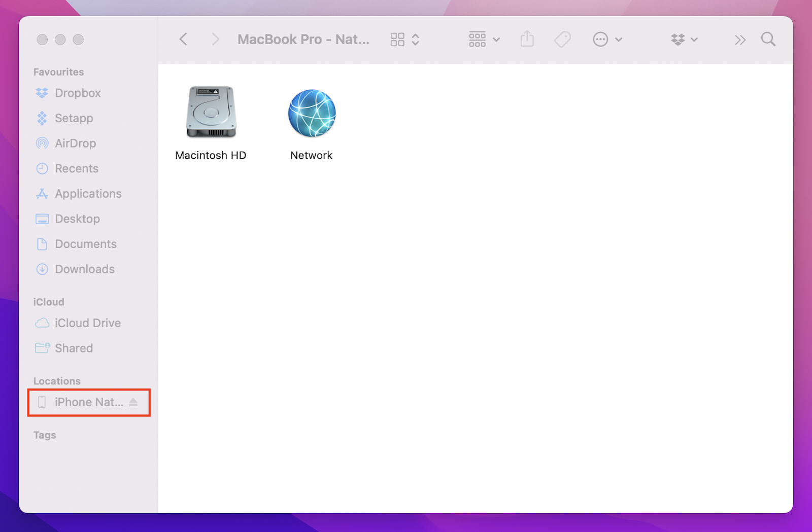Image resolution: width=812 pixels, height=532 pixels.
Task: Click the Locations section header
Action: [x=57, y=381]
